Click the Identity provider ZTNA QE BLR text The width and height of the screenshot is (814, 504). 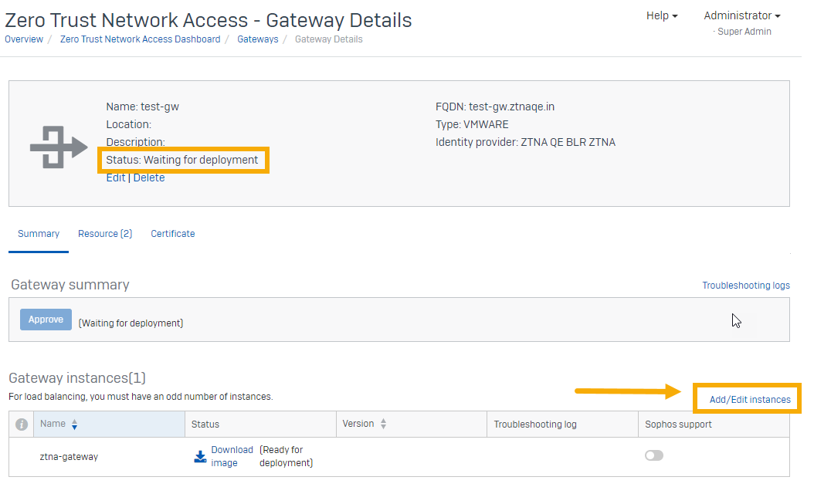point(525,142)
